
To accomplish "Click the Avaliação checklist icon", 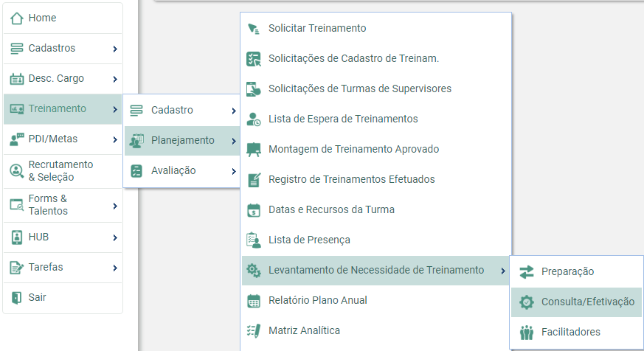I will pyautogui.click(x=136, y=171).
